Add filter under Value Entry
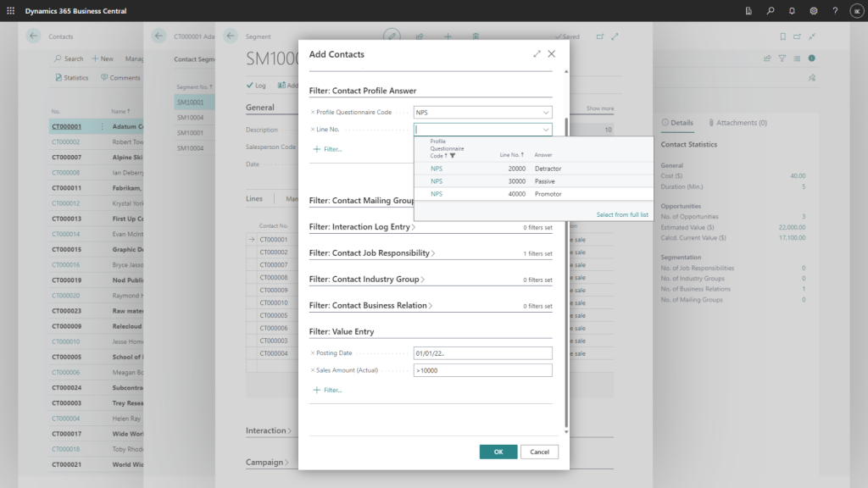 328,390
